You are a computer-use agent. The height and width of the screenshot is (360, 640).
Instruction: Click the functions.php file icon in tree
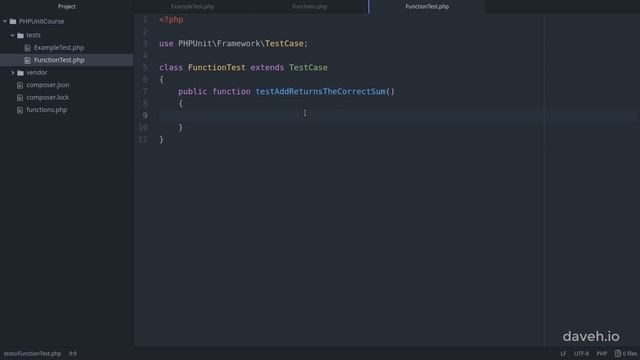pyautogui.click(x=20, y=110)
